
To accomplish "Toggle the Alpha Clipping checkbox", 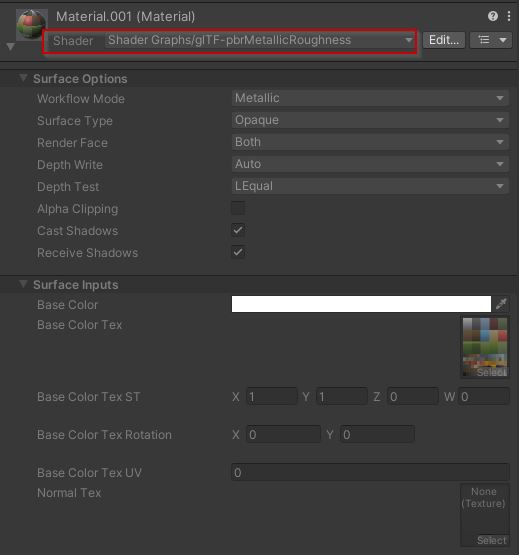I will pos(238,208).
